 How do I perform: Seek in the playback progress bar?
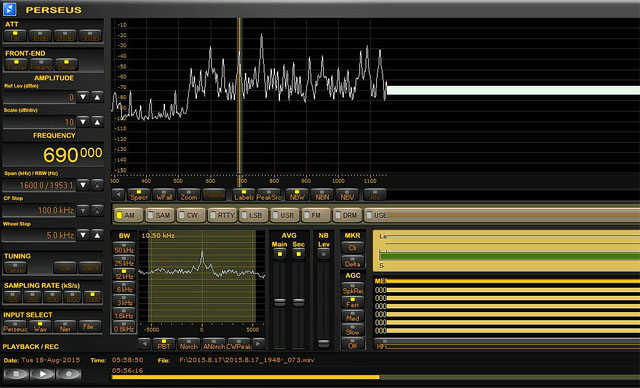[x=376, y=377]
